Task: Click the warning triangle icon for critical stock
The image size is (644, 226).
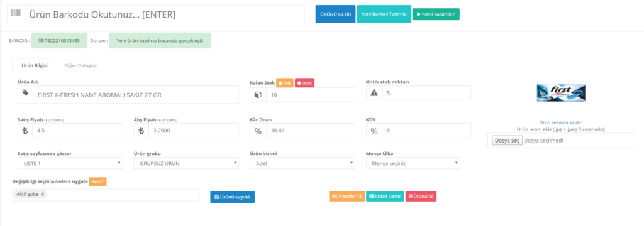Action: (x=374, y=93)
